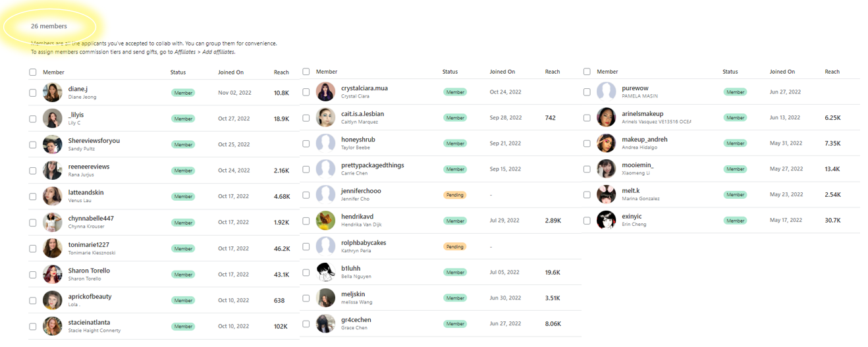Select crystalciara.mua profile picture

[325, 92]
